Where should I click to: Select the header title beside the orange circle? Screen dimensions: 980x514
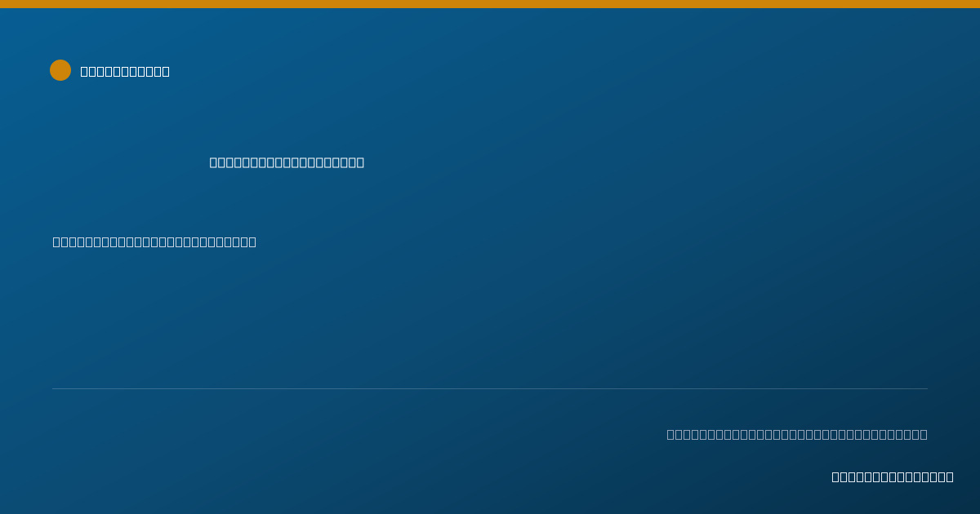click(x=125, y=71)
